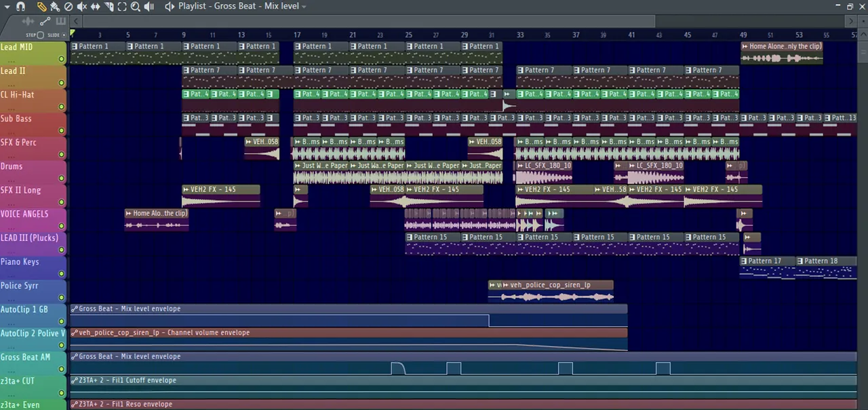Mute the CL Hi-Hat track
Screen dimensions: 868x410
pyautogui.click(x=62, y=107)
